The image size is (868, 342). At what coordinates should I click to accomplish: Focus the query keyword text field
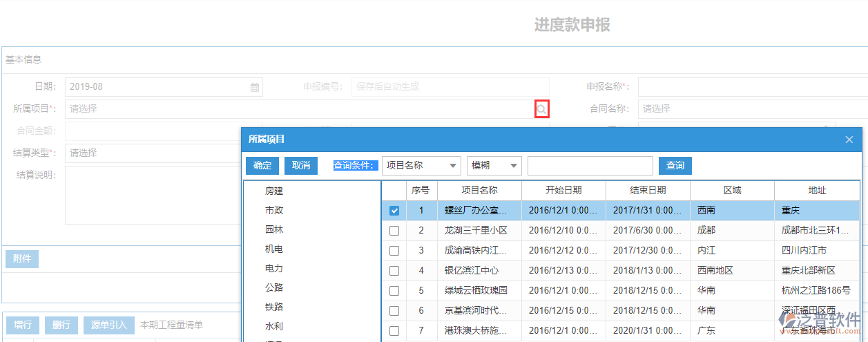tap(590, 166)
